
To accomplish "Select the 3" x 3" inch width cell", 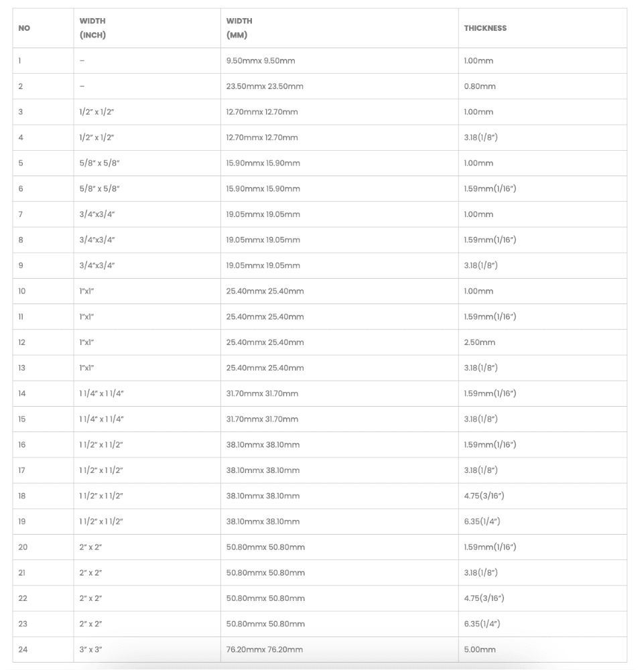I will click(x=90, y=649).
